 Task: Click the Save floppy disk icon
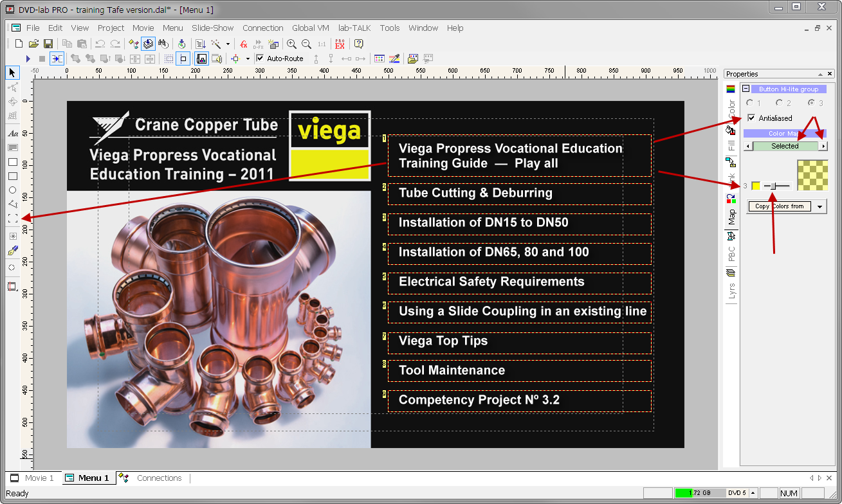tap(48, 44)
